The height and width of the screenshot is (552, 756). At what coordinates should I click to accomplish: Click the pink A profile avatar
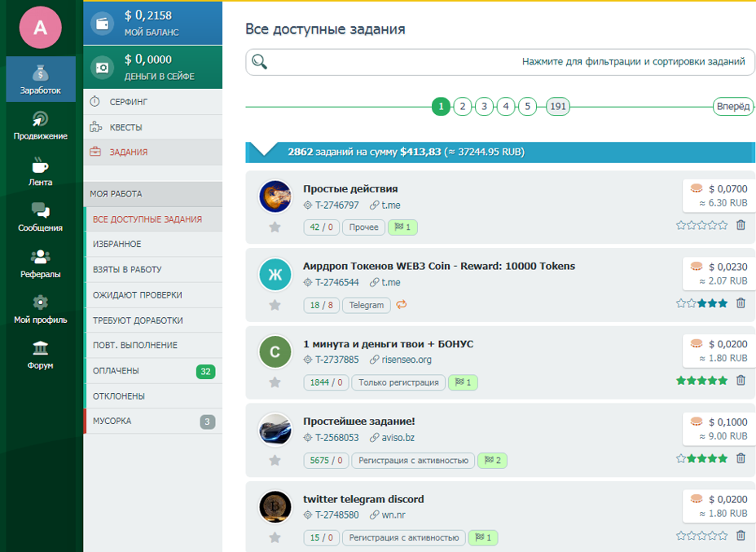coord(41,28)
